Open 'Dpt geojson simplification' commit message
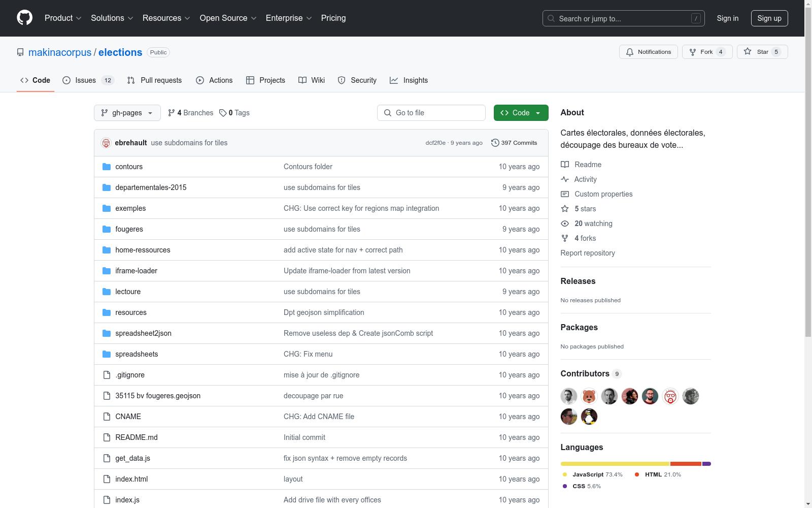812x508 pixels. pos(324,312)
